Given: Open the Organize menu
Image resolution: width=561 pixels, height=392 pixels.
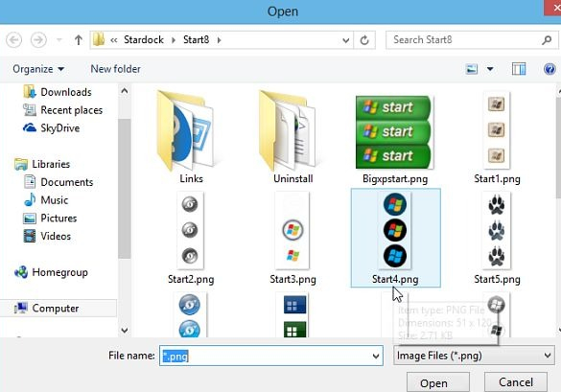Looking at the screenshot, I should [x=38, y=69].
